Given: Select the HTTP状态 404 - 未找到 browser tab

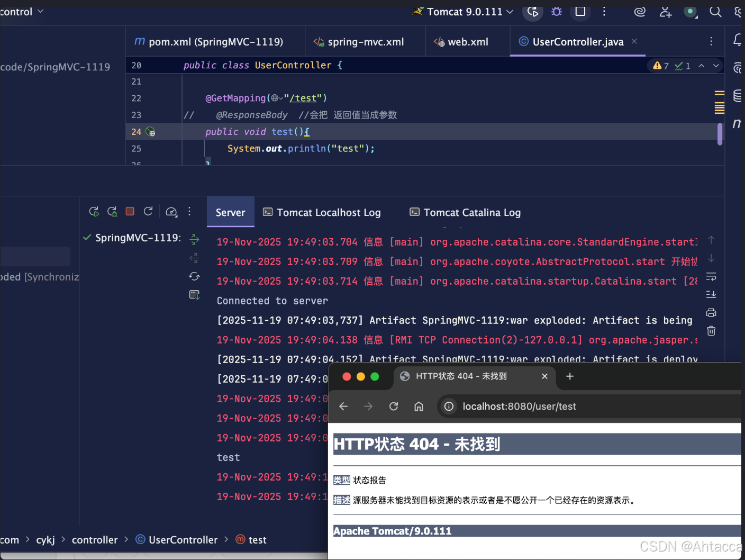Looking at the screenshot, I should [x=475, y=376].
